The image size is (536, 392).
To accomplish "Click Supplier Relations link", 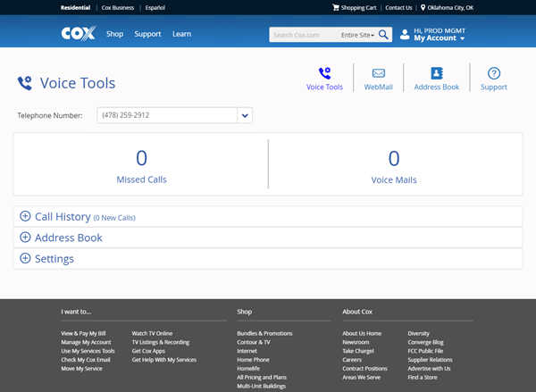I will click(430, 360).
